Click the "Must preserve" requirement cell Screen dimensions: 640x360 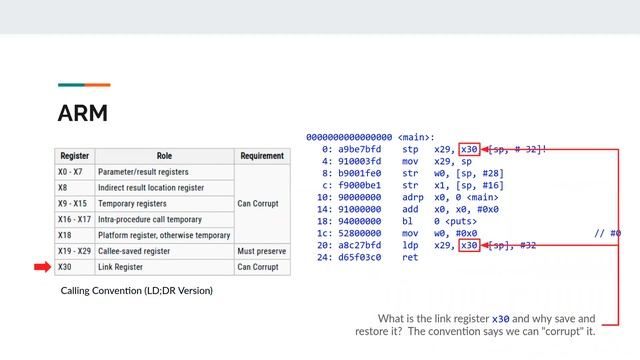(x=262, y=251)
